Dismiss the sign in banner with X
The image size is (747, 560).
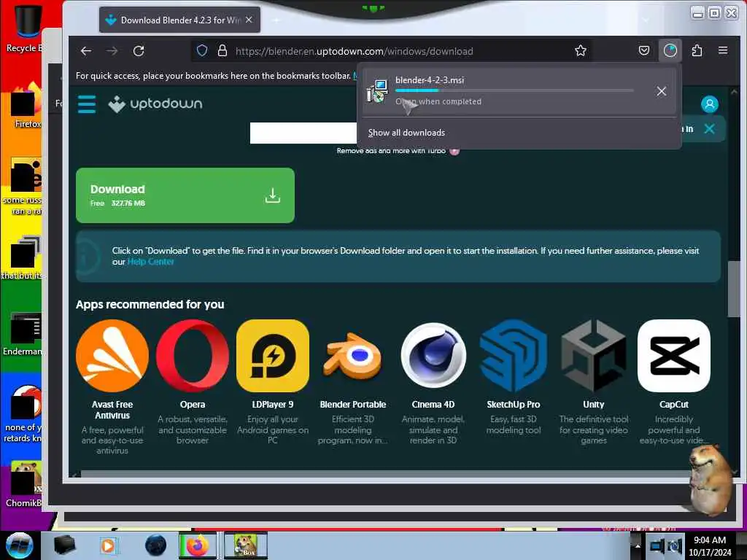point(709,128)
